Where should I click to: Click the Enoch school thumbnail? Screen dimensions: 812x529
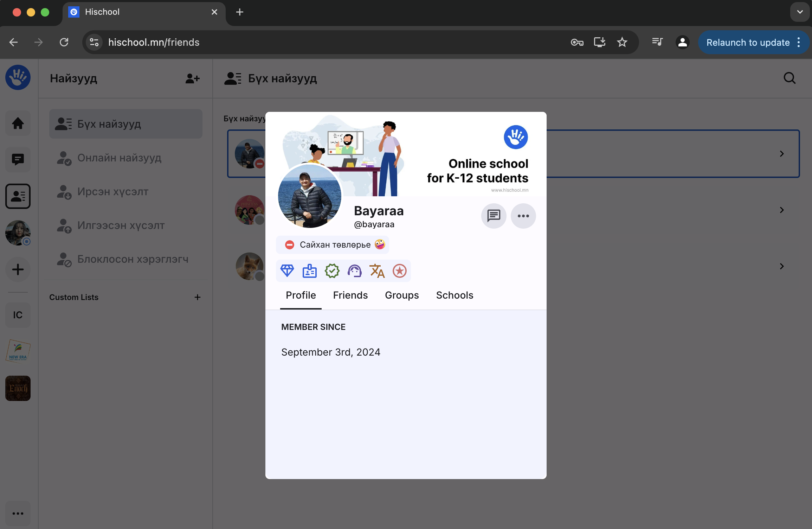click(x=18, y=388)
